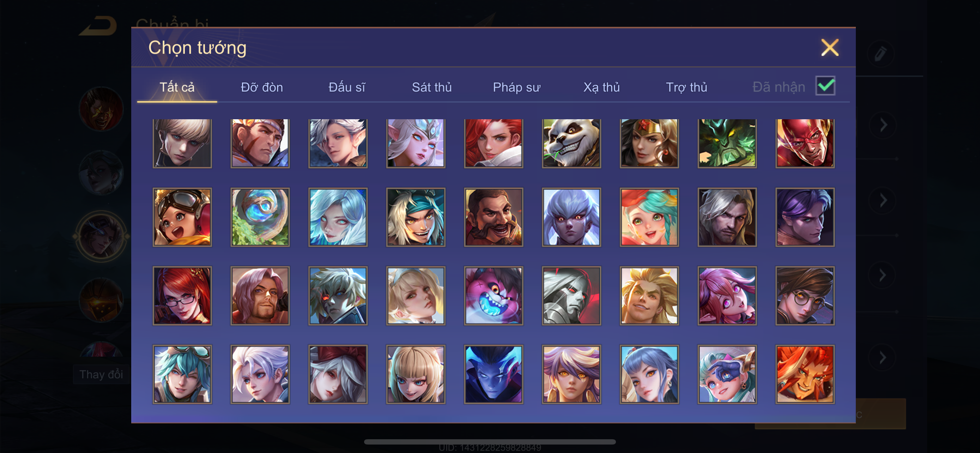
Task: Pick the mustached bearded man hero
Action: (494, 217)
